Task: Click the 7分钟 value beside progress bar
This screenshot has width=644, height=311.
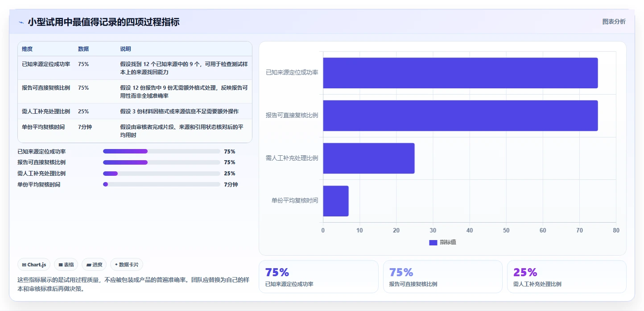Action: [231, 184]
